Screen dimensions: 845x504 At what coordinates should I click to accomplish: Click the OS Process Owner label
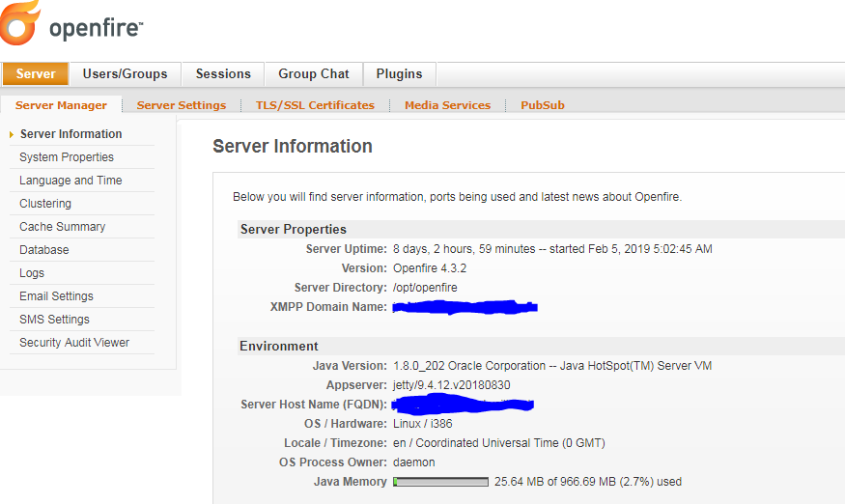(x=333, y=462)
